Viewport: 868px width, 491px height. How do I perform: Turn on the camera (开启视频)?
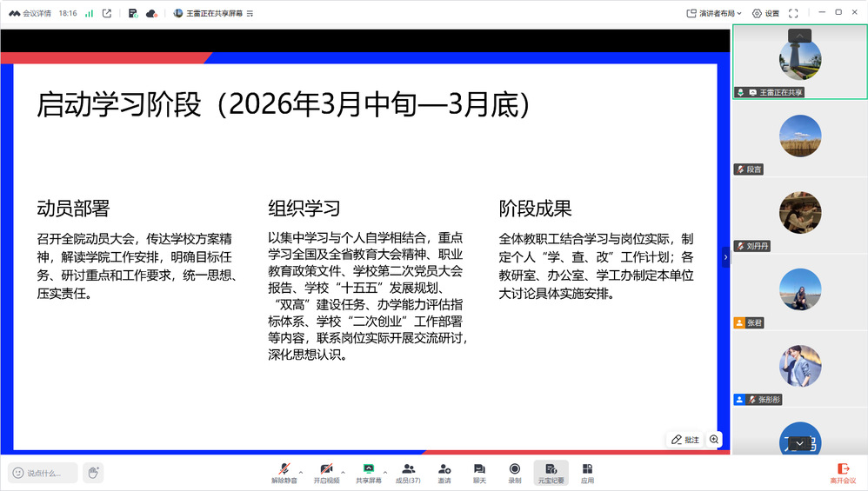click(326, 472)
